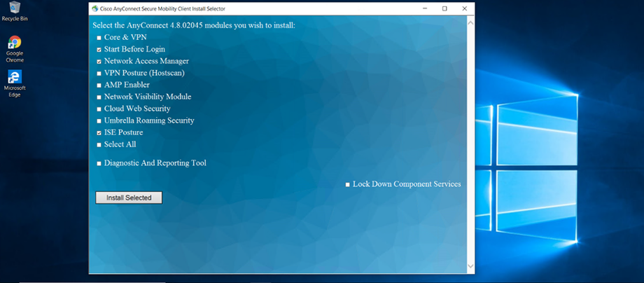Viewport: 644px width, 283px height.
Task: Enable Cloud Web Security module
Action: 99,109
